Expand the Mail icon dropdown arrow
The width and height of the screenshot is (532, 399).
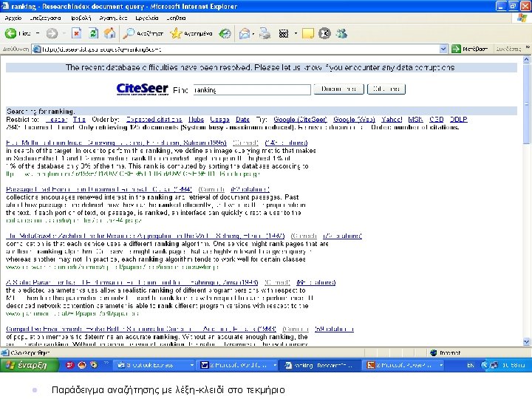[253, 33]
